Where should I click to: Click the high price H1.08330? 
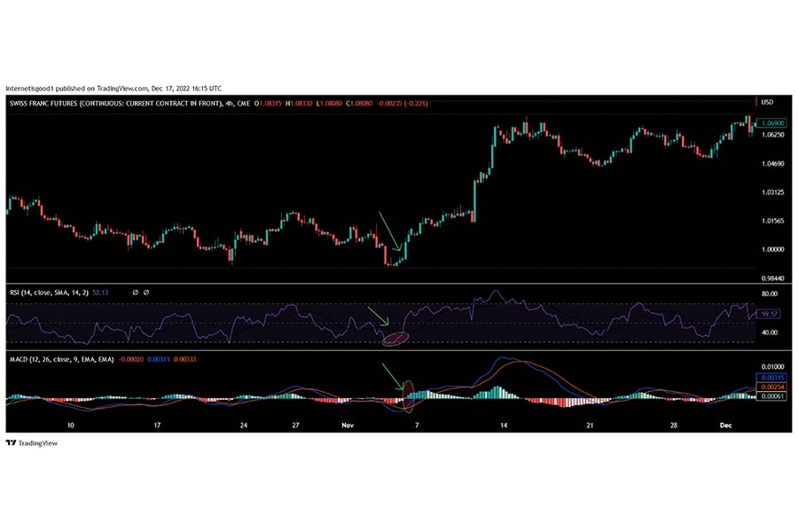[299, 104]
